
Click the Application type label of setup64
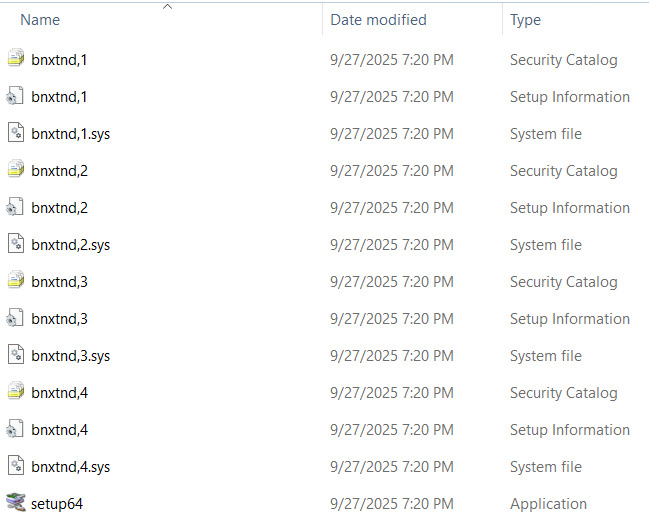[548, 504]
